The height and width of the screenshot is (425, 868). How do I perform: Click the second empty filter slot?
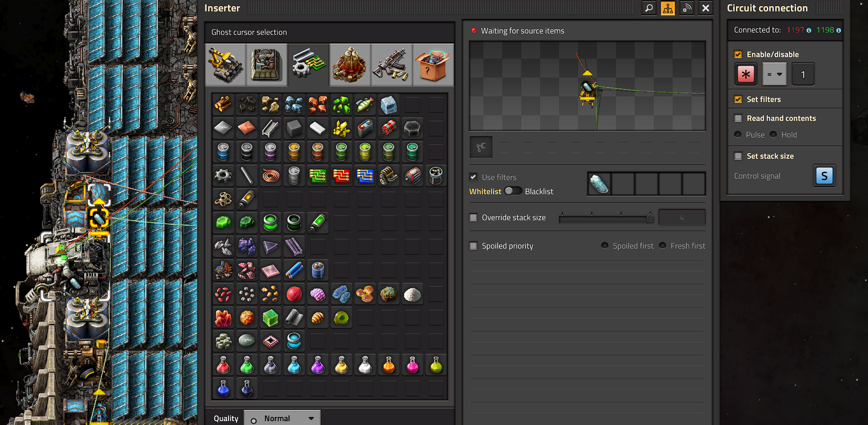pos(623,184)
